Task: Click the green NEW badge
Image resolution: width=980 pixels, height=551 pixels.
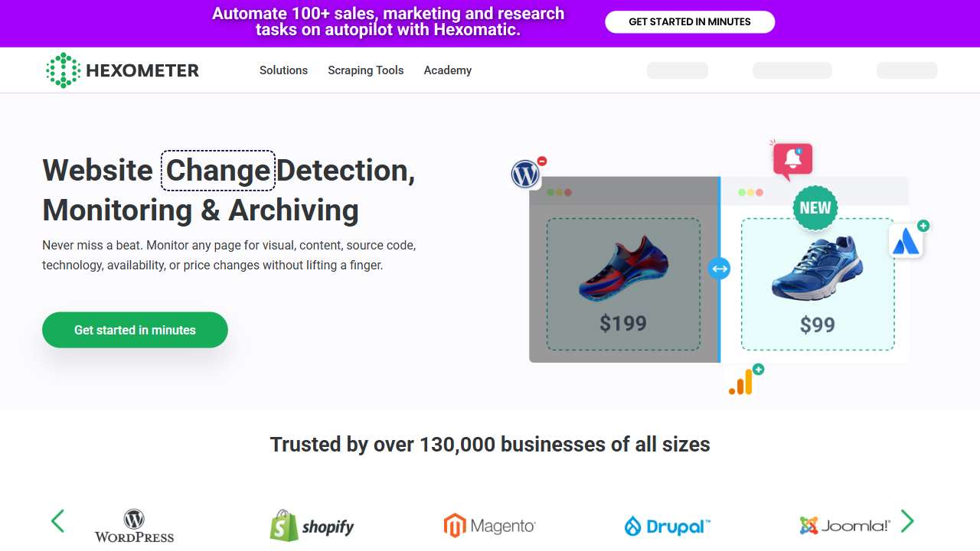Action: pyautogui.click(x=815, y=208)
